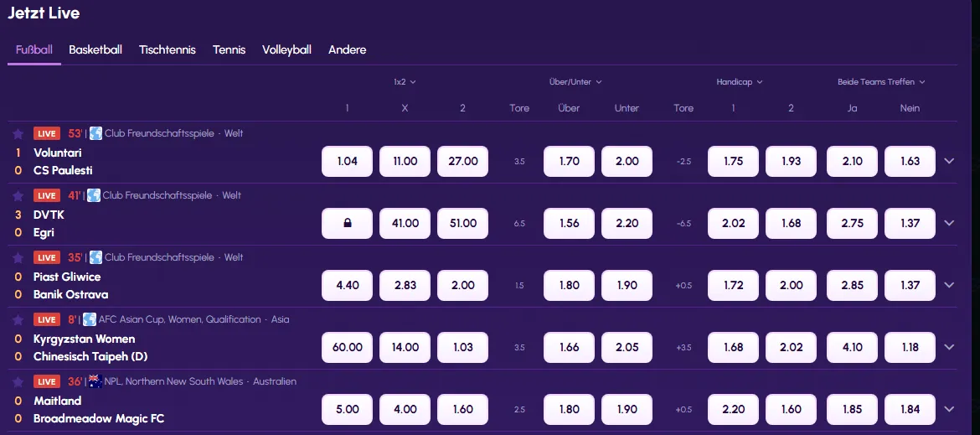
Task: Switch to the Basketball tab
Action: coord(95,49)
